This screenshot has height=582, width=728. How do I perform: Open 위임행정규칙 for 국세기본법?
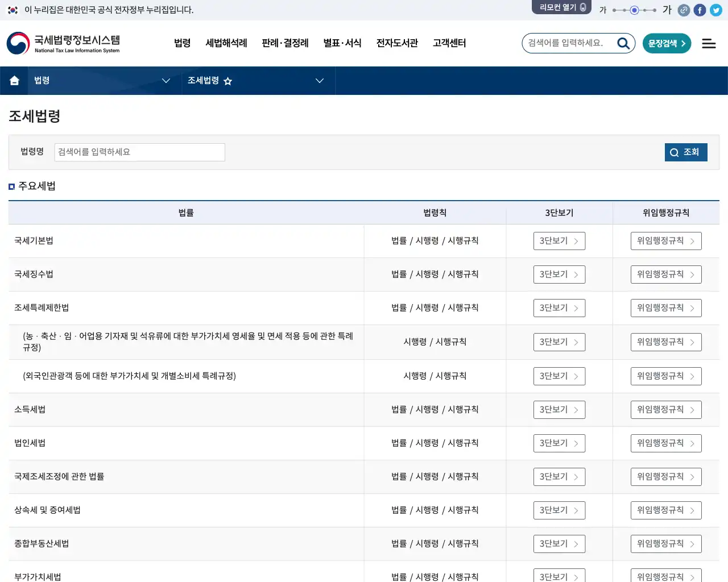(666, 241)
